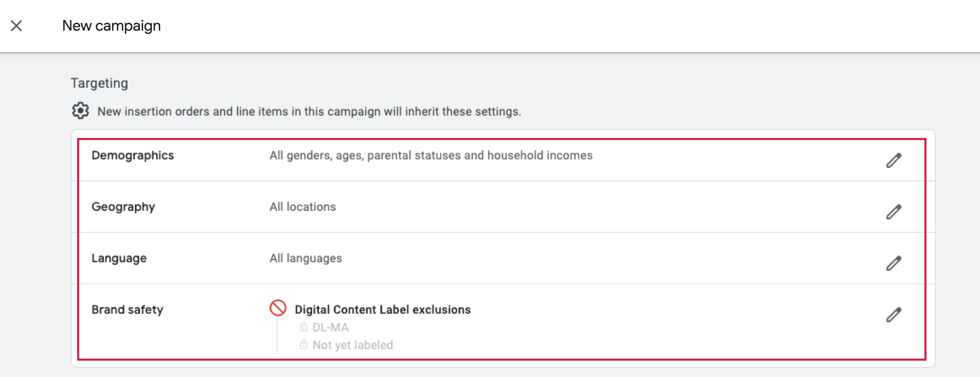Select the Demographics row label
The width and height of the screenshot is (980, 377).
pos(132,155)
